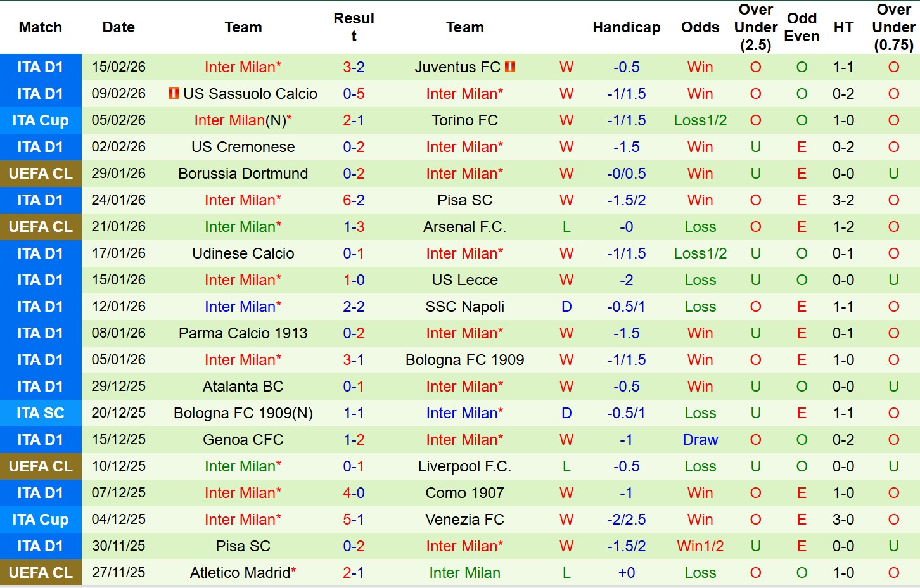Click the red card icon beside US Sassuolo Calcio

click(174, 93)
